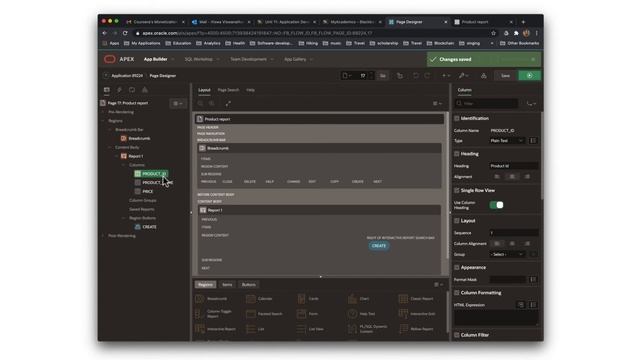Collapse the Appearance property group
The image size is (640, 360).
point(457,267)
